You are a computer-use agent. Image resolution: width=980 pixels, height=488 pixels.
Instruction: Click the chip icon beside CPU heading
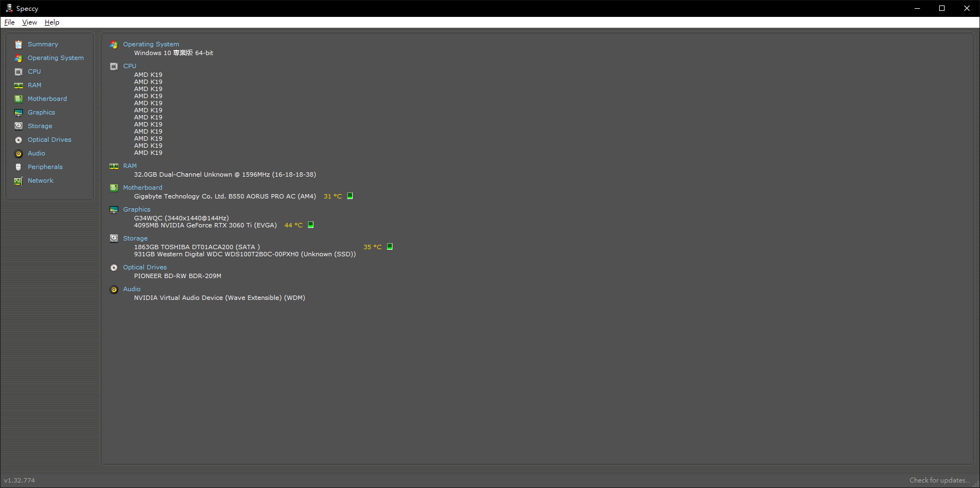(114, 67)
